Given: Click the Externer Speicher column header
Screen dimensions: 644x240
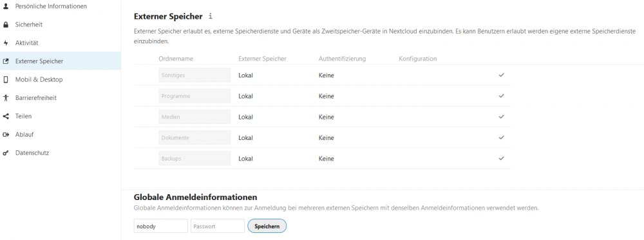Looking at the screenshot, I should coord(263,59).
